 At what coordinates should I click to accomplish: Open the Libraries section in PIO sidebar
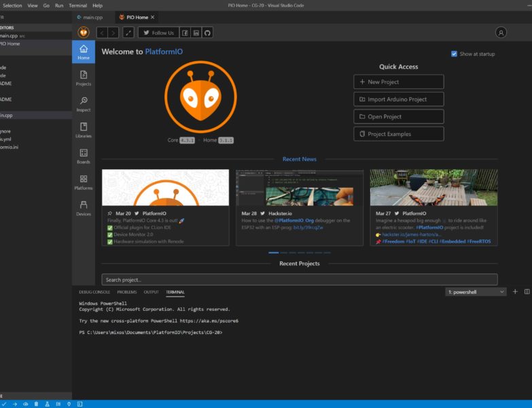point(84,130)
